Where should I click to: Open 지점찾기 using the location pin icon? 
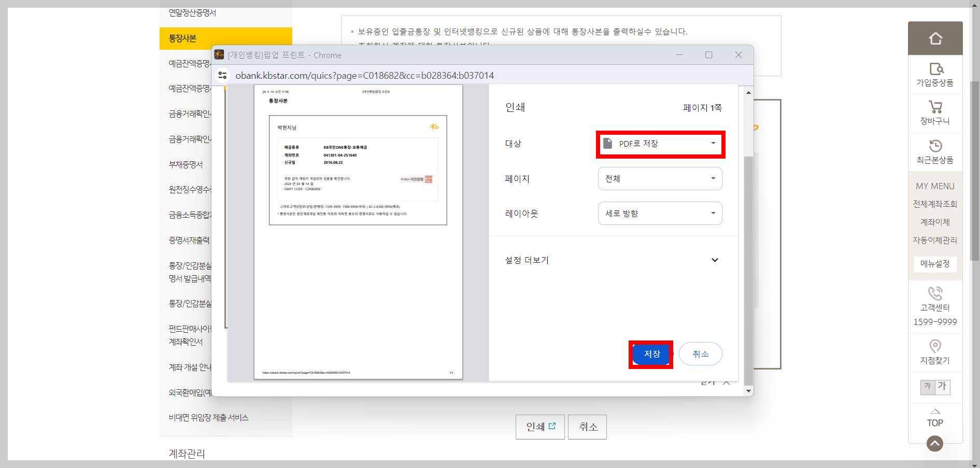tap(935, 346)
